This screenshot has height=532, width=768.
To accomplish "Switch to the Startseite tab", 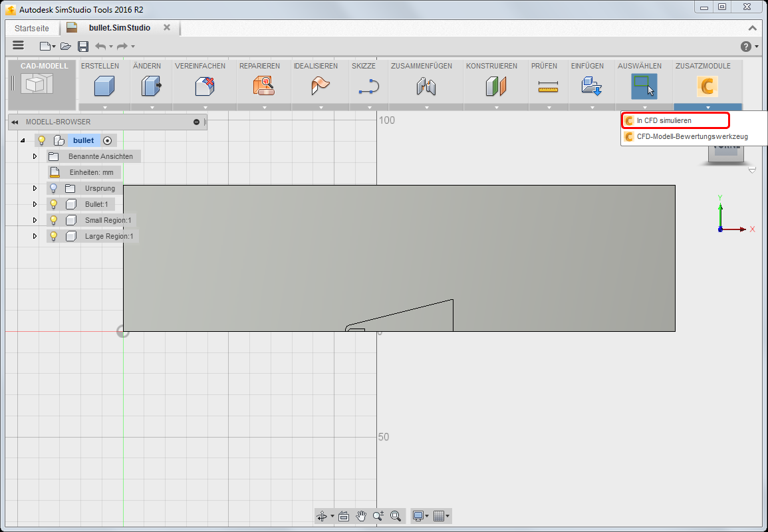I will (x=32, y=28).
